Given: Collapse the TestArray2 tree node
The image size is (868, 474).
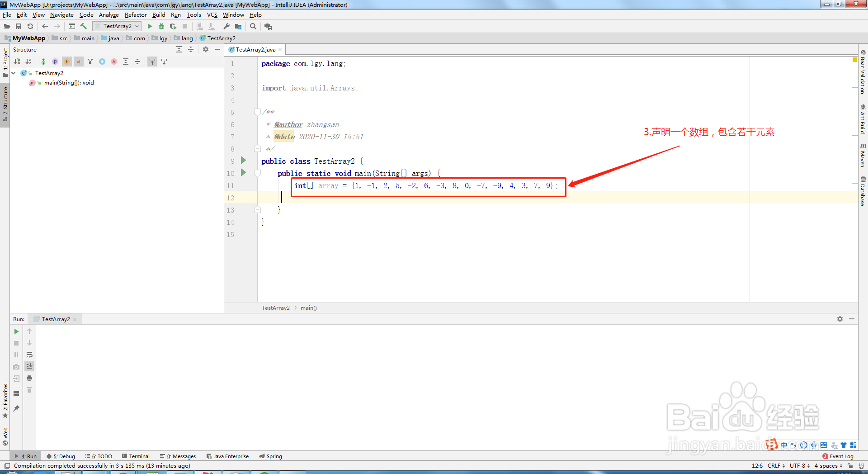Looking at the screenshot, I should coord(14,73).
